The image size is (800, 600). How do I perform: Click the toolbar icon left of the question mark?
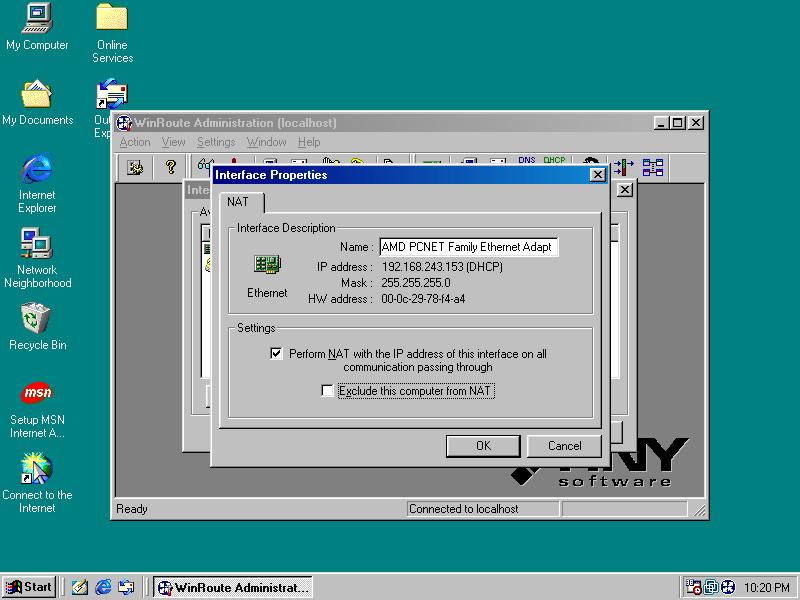pos(135,167)
